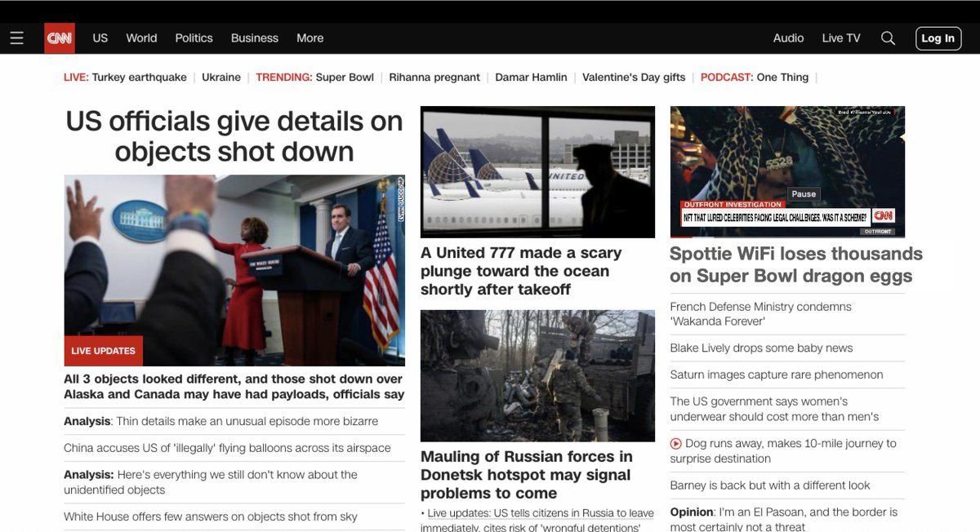
Task: Open All 3 objects looked different story
Action: [x=234, y=387]
